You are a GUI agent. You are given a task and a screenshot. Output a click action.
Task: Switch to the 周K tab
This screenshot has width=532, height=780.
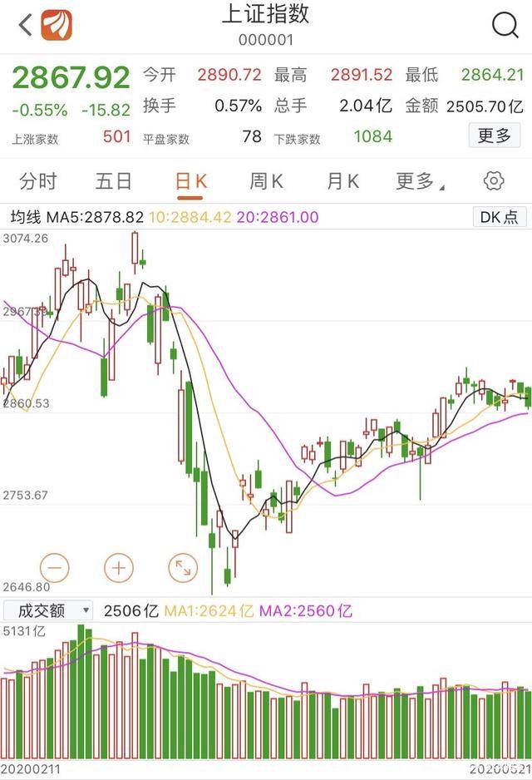267,181
